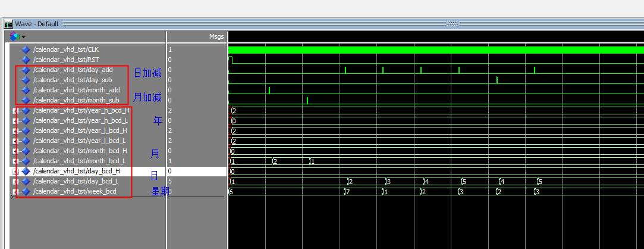Click the year_h_bcd_H signal diamond icon

tap(26, 110)
